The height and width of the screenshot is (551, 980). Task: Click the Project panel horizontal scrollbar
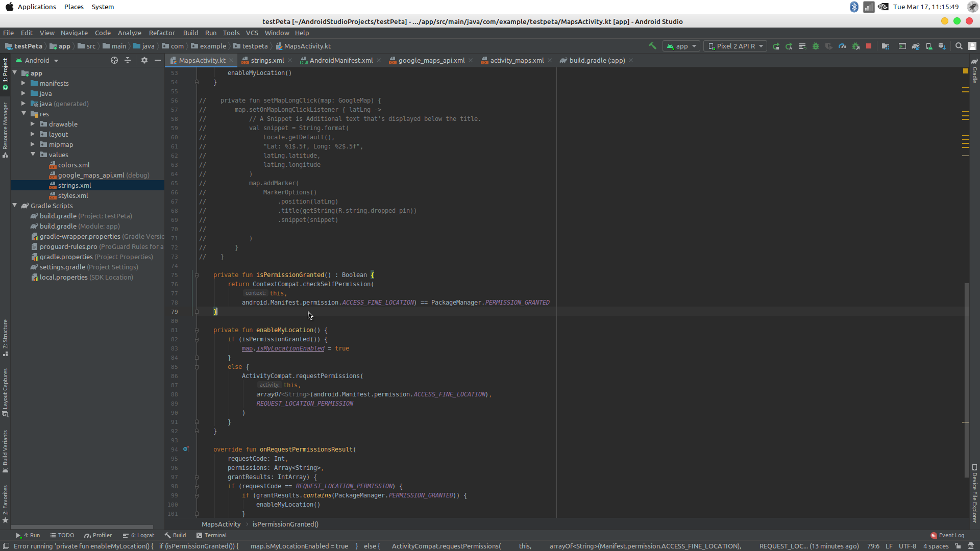click(x=82, y=527)
